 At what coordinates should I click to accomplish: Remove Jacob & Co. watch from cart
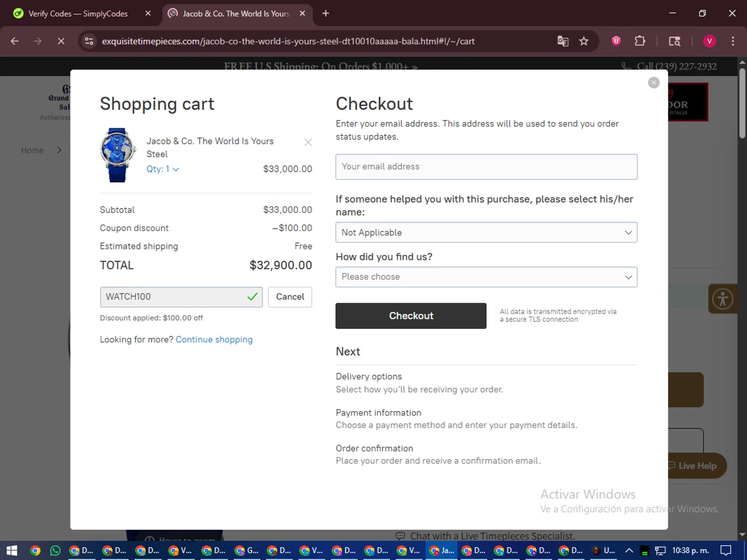[x=308, y=142]
